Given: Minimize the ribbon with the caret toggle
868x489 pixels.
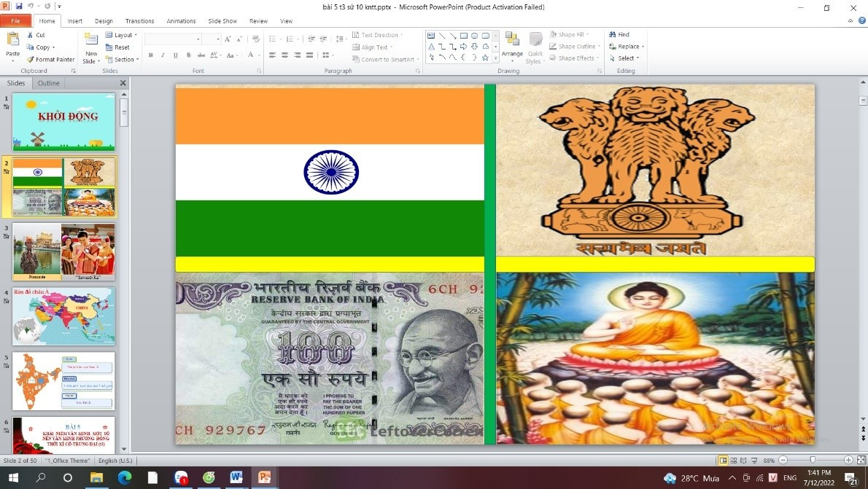Looking at the screenshot, I should coord(850,20).
